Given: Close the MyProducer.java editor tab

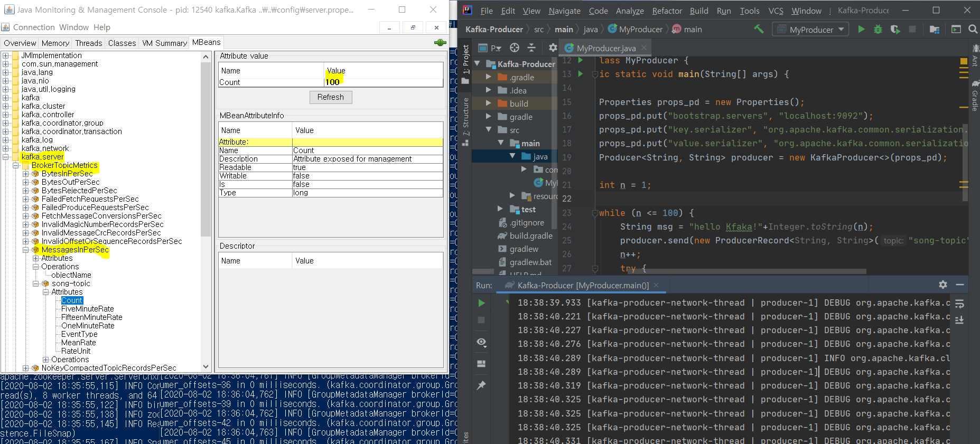Looking at the screenshot, I should pos(644,48).
